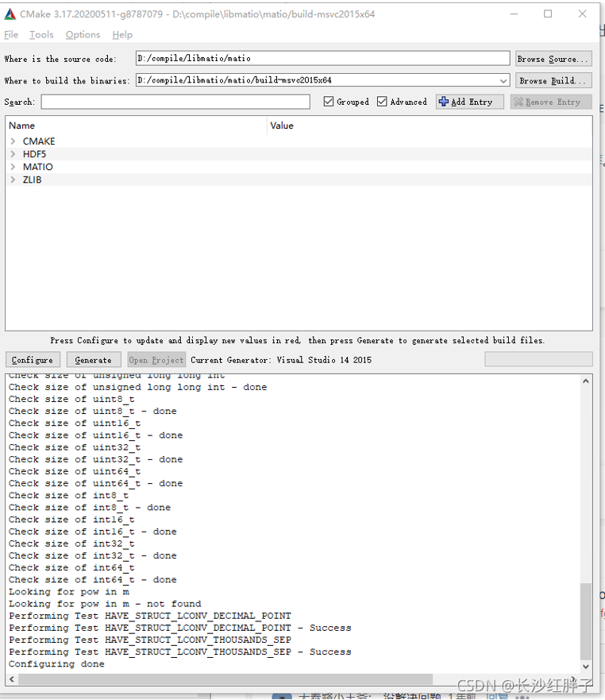Select the HDF5 row label

[x=34, y=154]
